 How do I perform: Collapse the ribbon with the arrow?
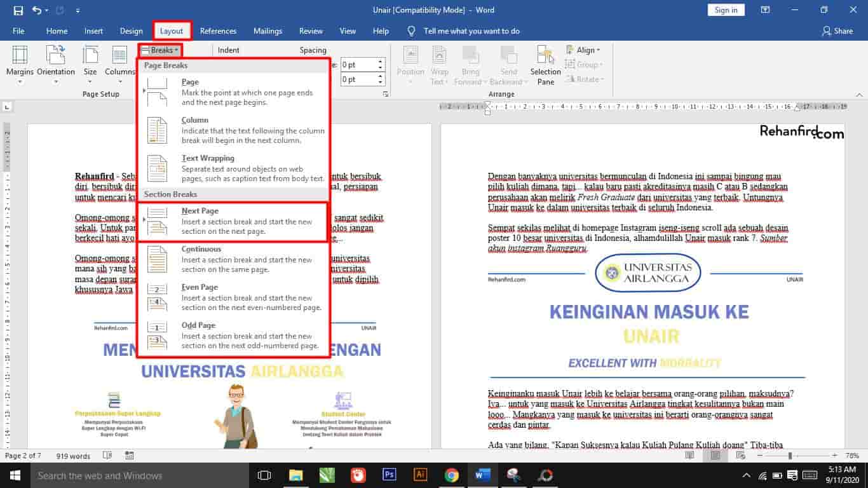[x=858, y=95]
